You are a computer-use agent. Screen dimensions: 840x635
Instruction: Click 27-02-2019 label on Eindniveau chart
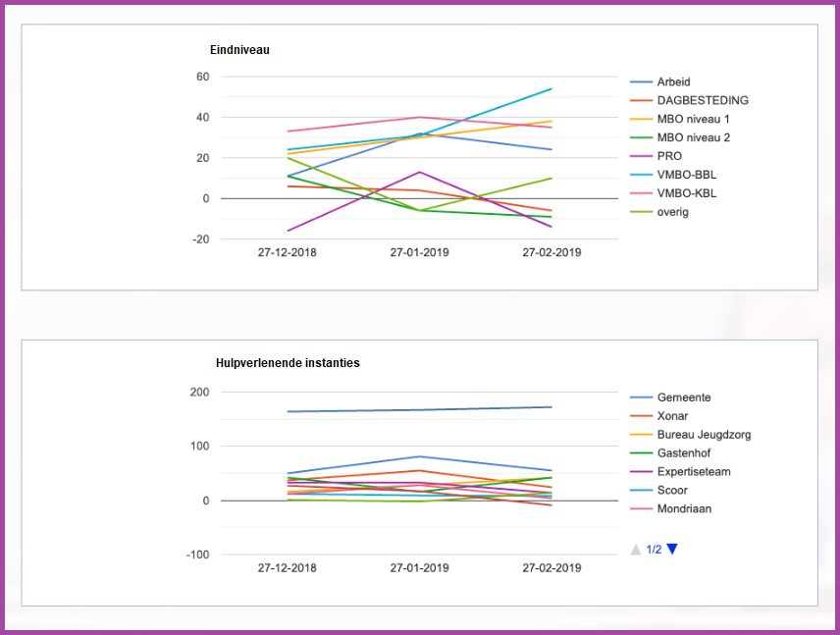pos(551,252)
